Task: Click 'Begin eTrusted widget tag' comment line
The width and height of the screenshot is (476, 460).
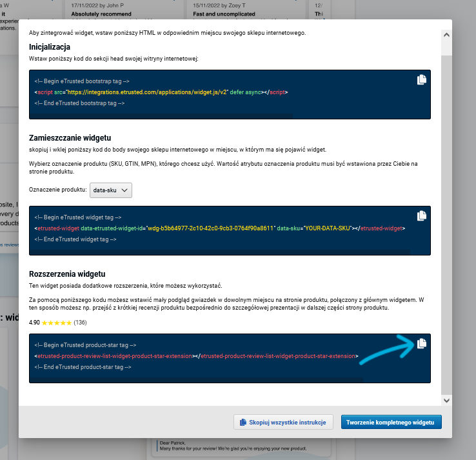Action: coord(77,217)
